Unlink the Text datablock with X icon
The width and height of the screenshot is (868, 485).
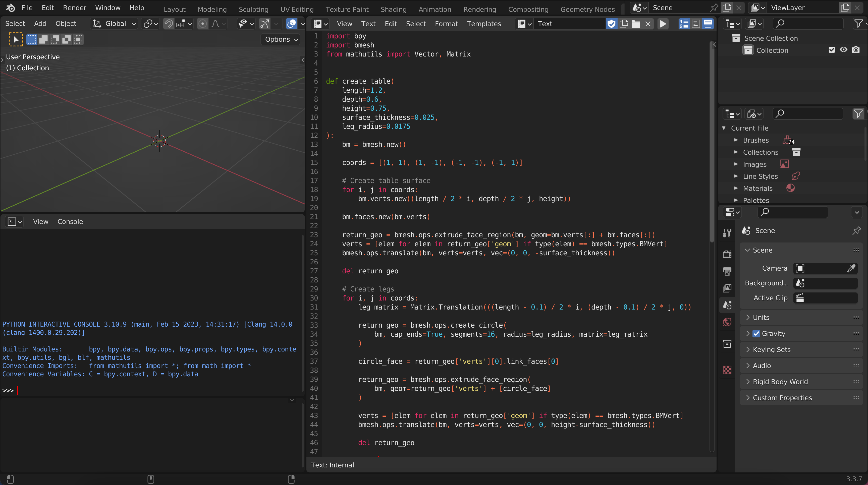tap(648, 24)
